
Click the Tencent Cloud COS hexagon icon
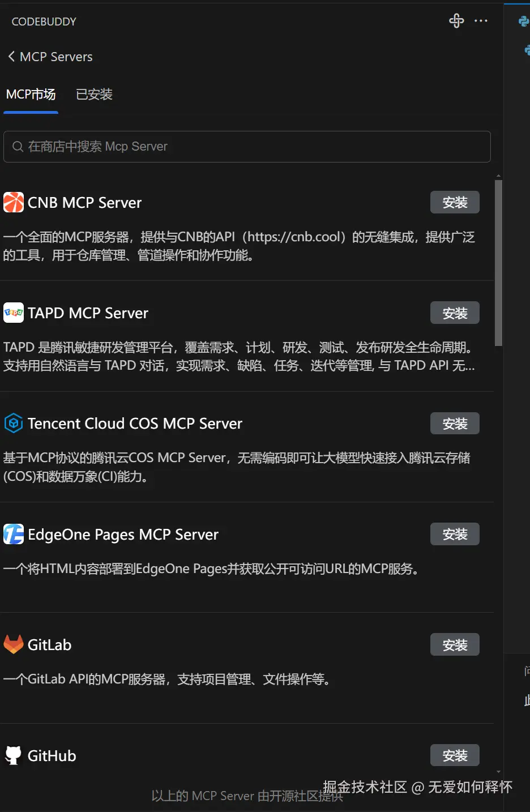pyautogui.click(x=14, y=423)
